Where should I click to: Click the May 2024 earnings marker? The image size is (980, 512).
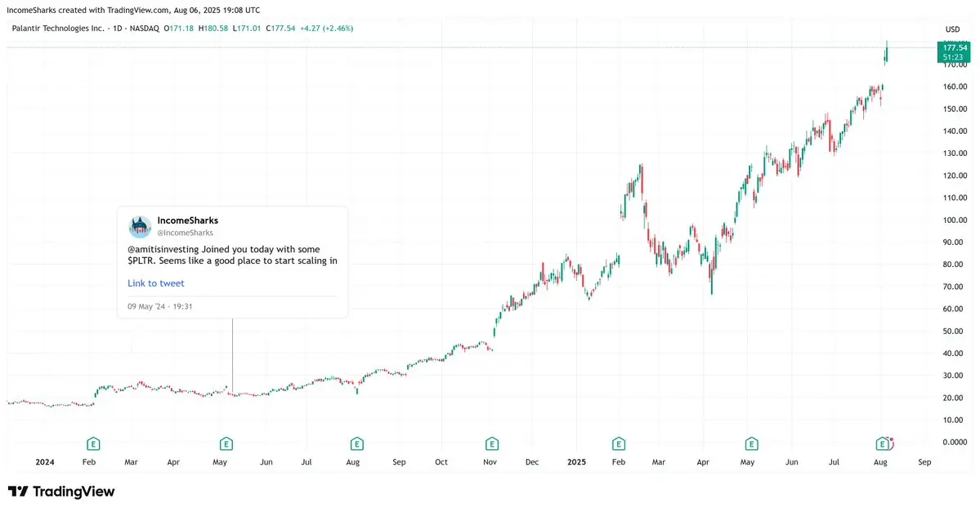tap(226, 444)
